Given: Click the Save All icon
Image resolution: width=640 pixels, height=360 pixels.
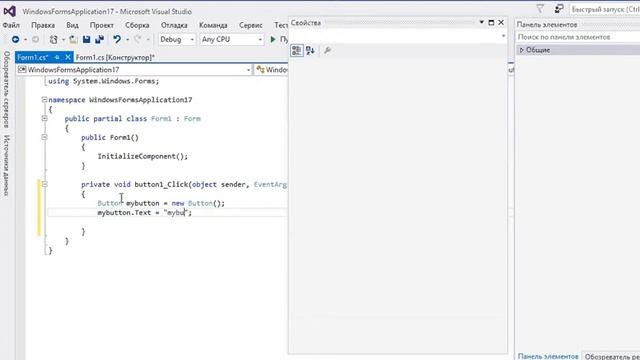Looking at the screenshot, I should click(x=99, y=39).
